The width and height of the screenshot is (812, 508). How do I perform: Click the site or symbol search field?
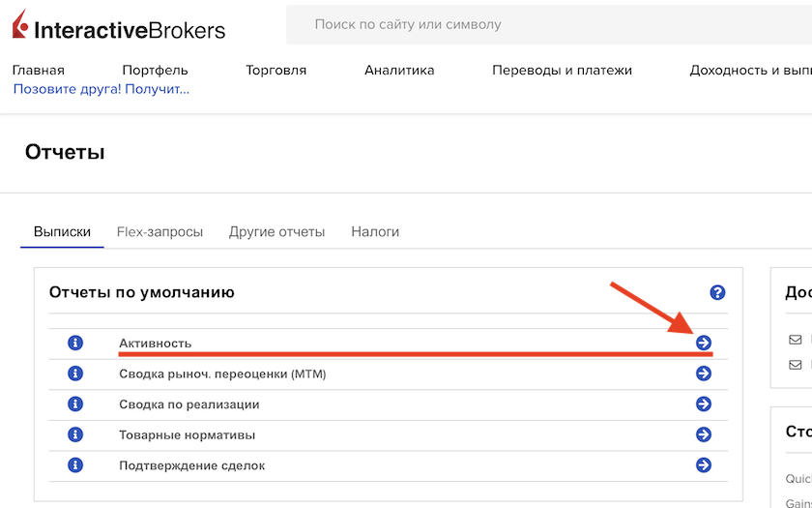(541, 24)
